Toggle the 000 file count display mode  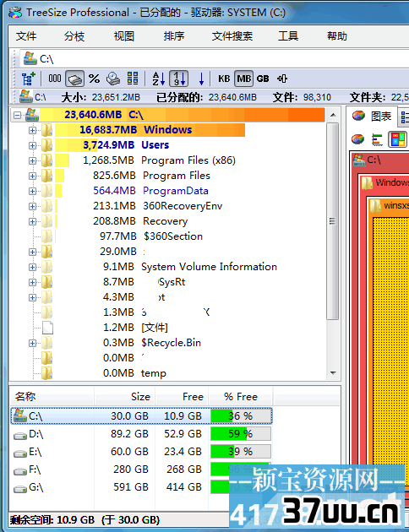click(x=54, y=79)
